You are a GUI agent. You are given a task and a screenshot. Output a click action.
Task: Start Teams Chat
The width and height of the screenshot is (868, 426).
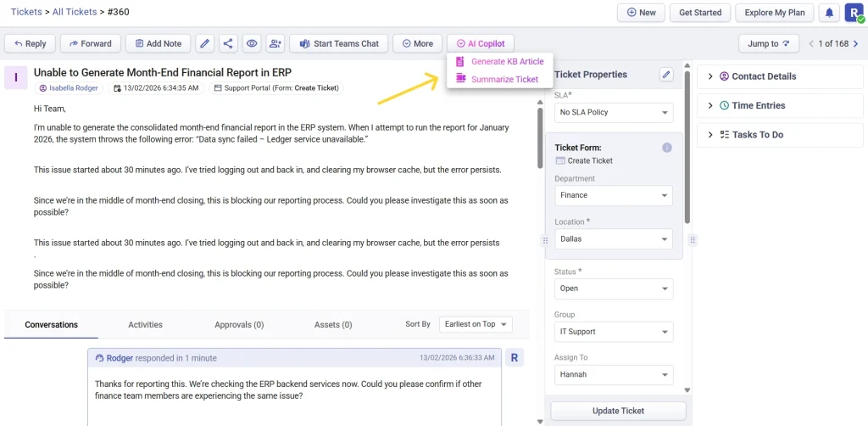[x=338, y=44]
